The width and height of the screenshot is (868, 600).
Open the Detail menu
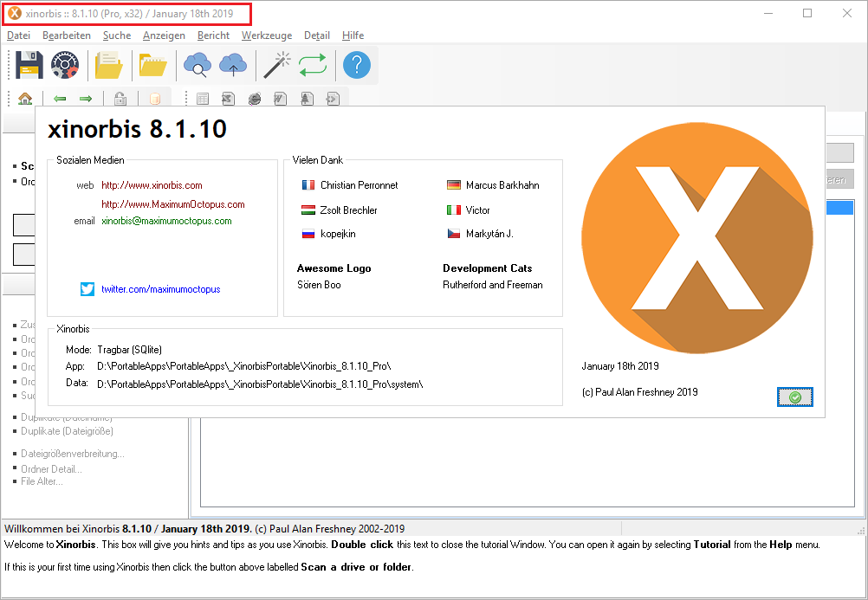click(317, 35)
